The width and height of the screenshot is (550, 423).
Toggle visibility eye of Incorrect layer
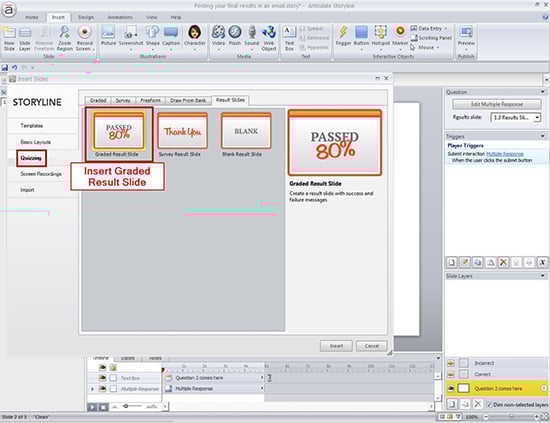point(451,363)
